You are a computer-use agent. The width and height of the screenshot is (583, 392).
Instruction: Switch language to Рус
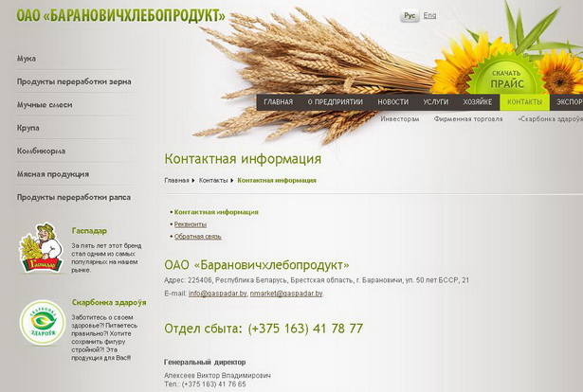point(410,16)
